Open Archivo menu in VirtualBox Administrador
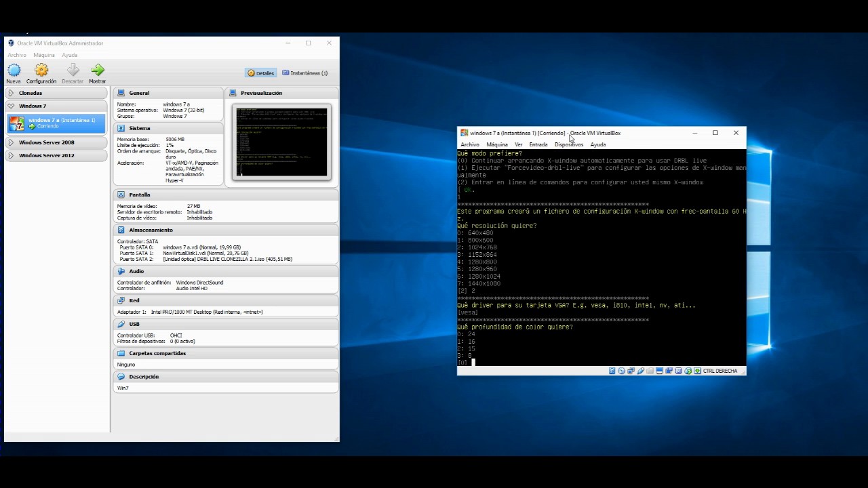The image size is (868, 488). coord(17,55)
